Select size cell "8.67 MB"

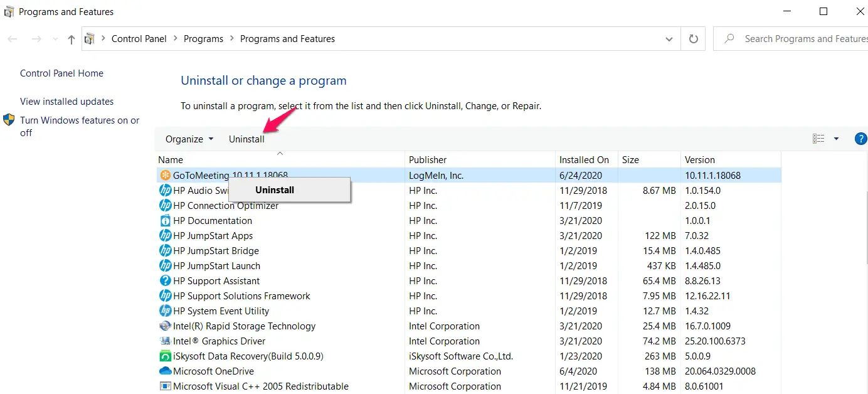[659, 190]
